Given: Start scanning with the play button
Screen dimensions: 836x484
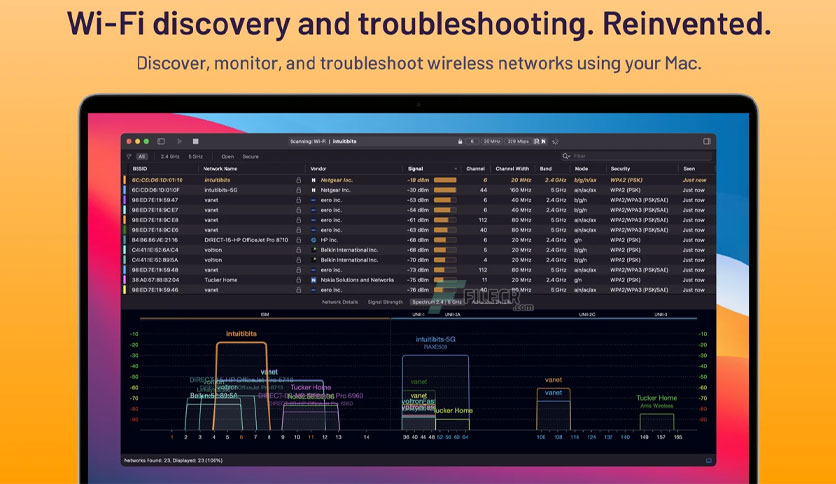Looking at the screenshot, I should (180, 141).
